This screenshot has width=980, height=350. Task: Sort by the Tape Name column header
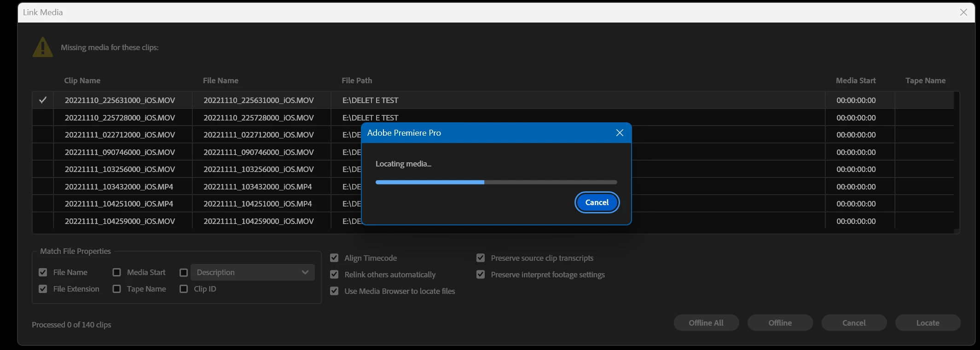[x=925, y=80]
